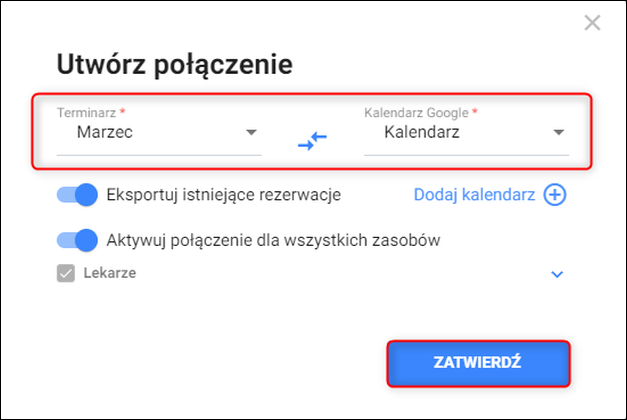Click the Eksportuj istniejące rezerwacje label

pyautogui.click(x=224, y=195)
